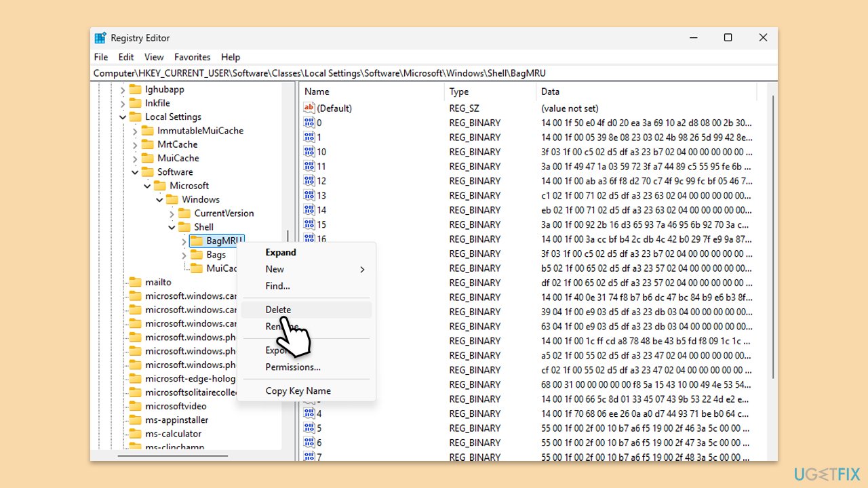Choose Delete from the context menu
868x488 pixels.
point(278,310)
